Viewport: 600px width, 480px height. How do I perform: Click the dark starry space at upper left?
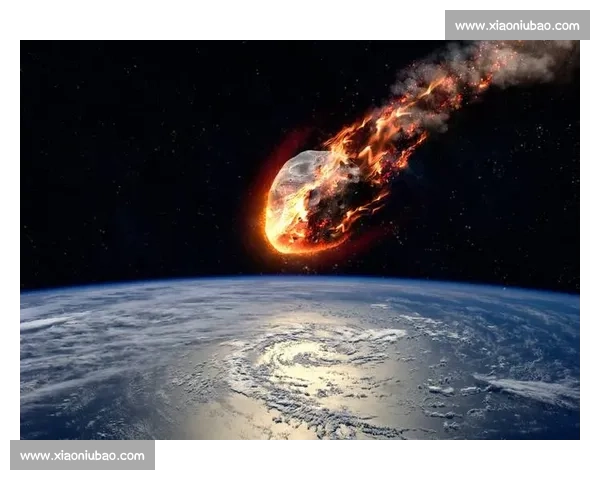click(100, 100)
